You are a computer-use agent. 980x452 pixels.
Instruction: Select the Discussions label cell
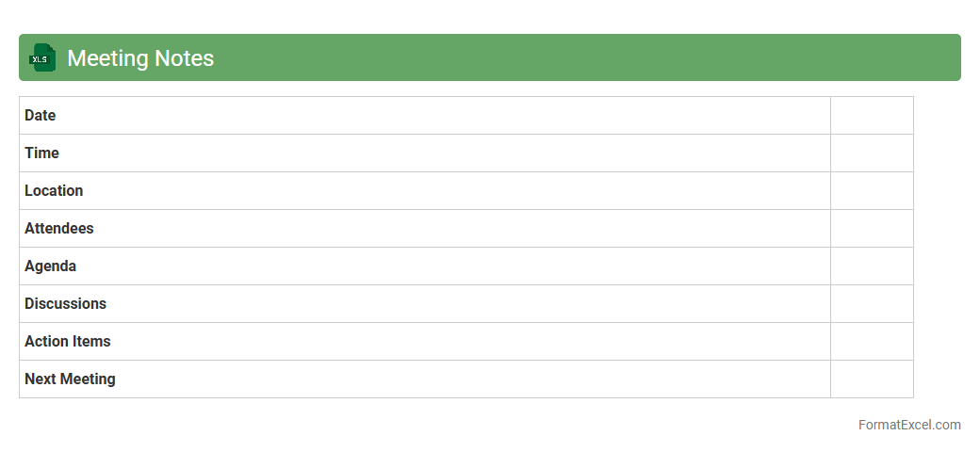424,304
